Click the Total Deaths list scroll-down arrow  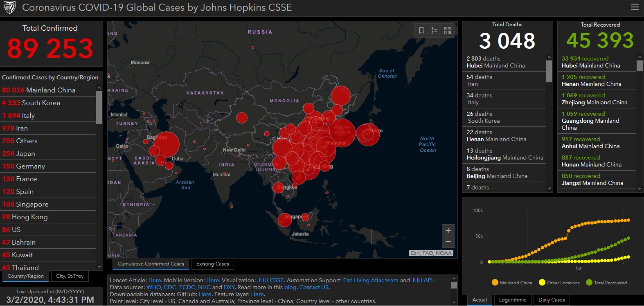(549, 188)
